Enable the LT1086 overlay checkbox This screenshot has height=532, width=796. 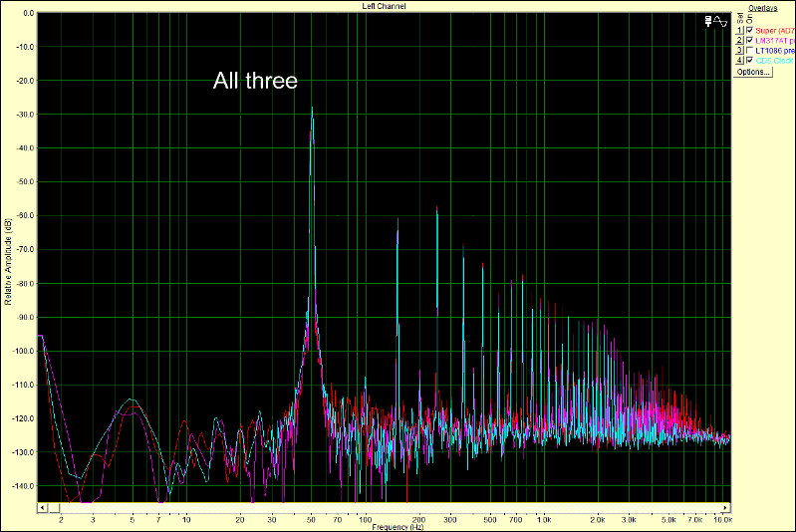pos(749,51)
